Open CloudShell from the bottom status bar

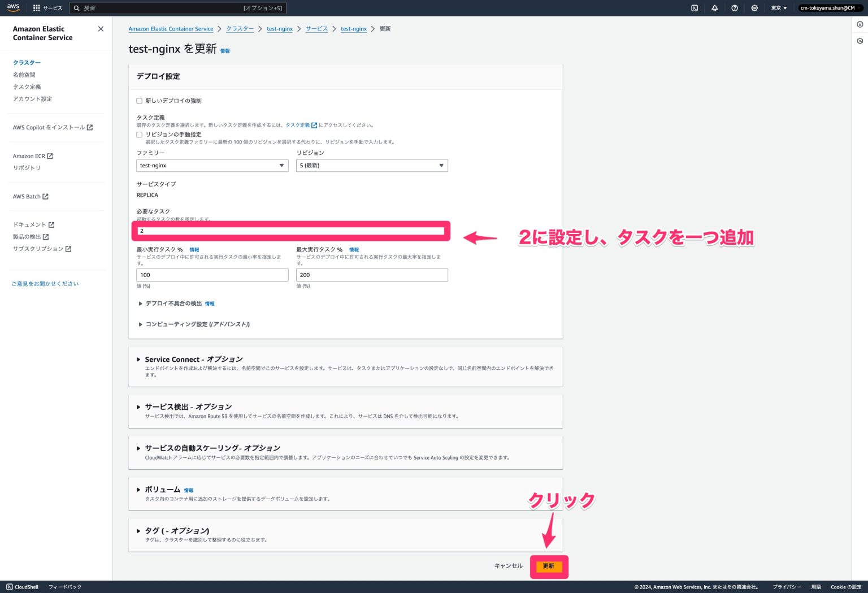24,587
